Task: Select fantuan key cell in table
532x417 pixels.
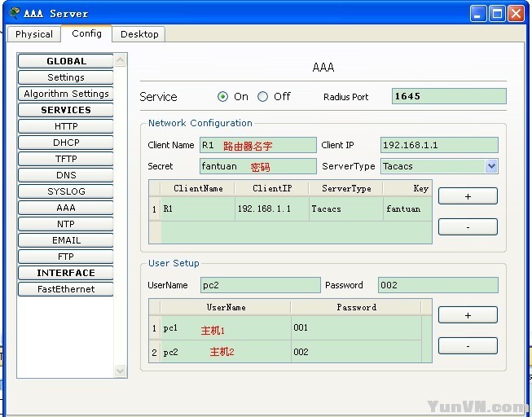Action: (x=407, y=208)
